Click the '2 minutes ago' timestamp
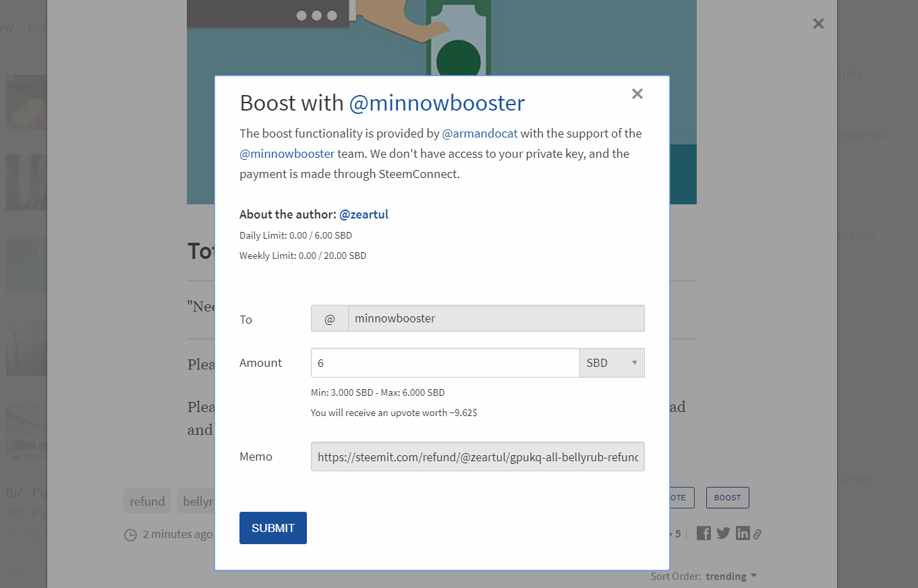The image size is (918, 588). 177,534
